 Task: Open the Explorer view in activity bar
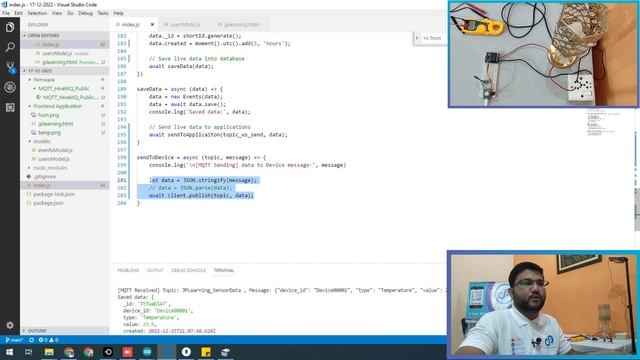tap(10, 27)
